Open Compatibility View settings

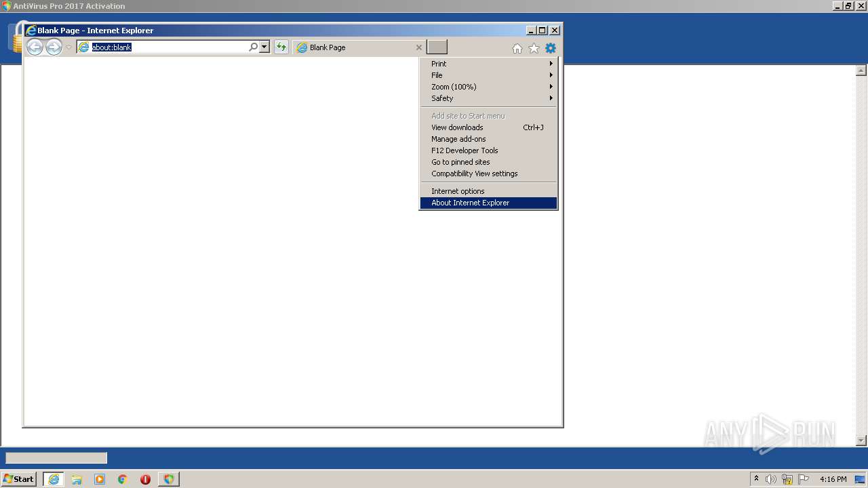tap(489, 174)
